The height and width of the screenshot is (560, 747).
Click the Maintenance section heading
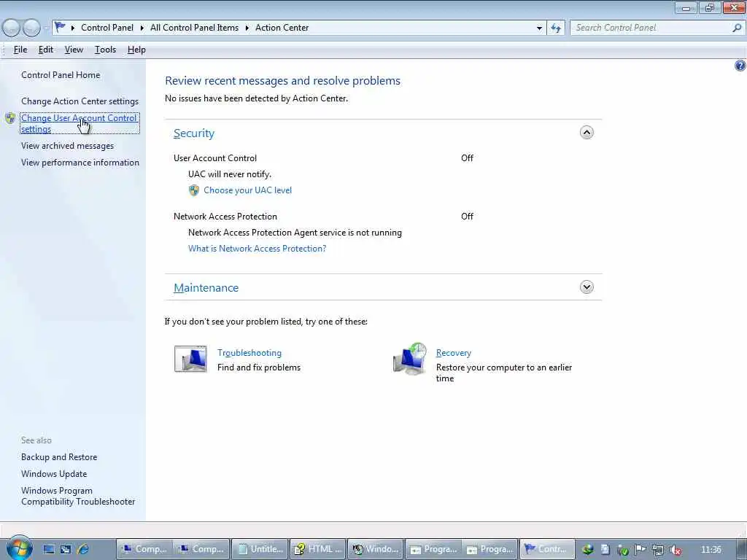(x=206, y=287)
